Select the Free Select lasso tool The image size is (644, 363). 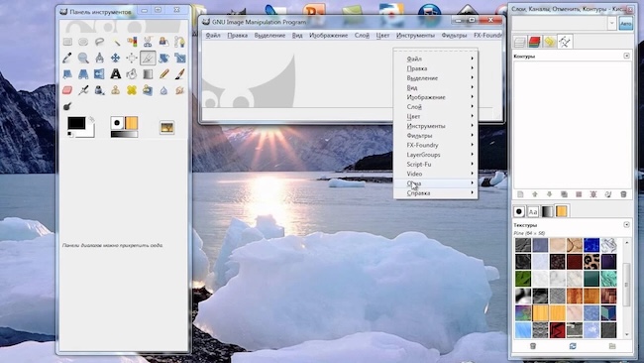click(99, 42)
